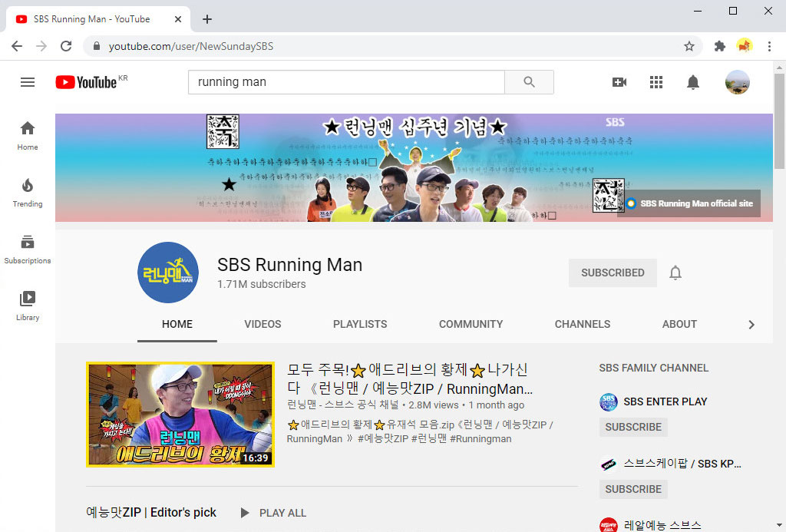The height and width of the screenshot is (532, 786).
Task: Close the SBS Running Man browser tab
Action: pyautogui.click(x=178, y=19)
